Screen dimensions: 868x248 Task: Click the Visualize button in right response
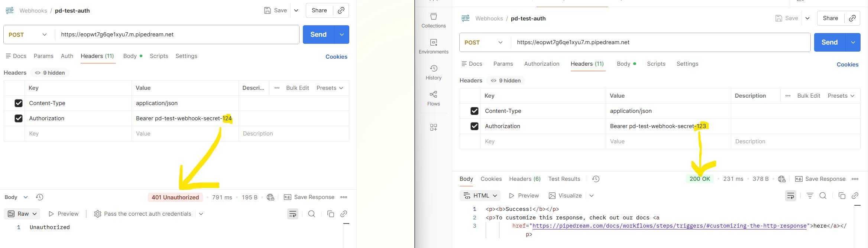(565, 196)
